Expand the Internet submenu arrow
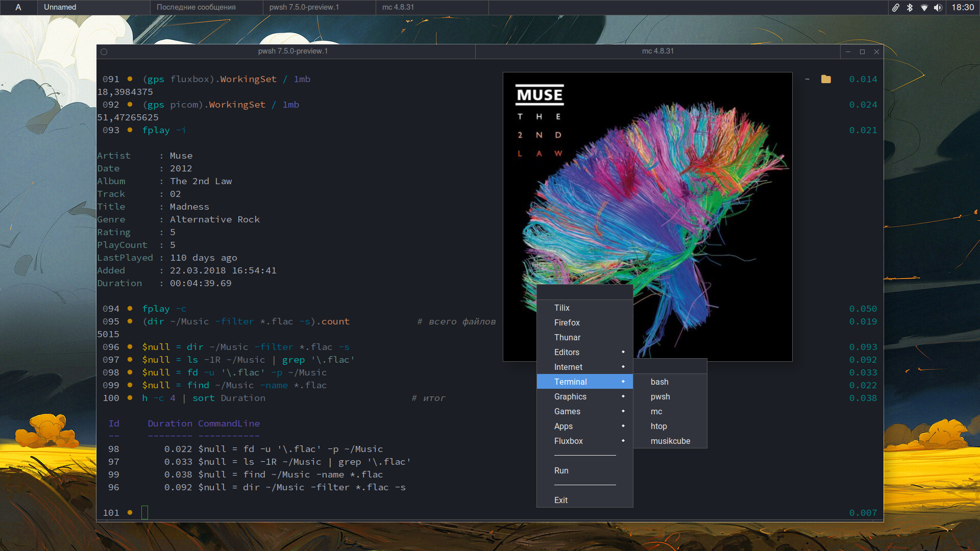This screenshot has width=980, height=551. [623, 367]
